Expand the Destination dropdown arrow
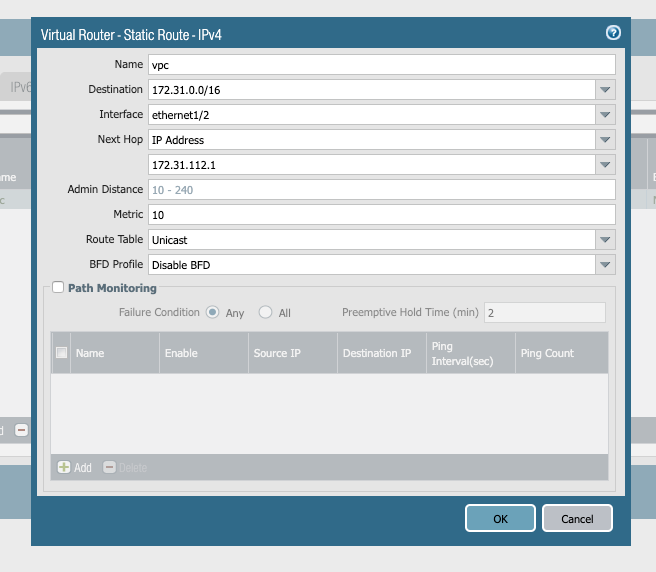The image size is (656, 572). pyautogui.click(x=604, y=90)
